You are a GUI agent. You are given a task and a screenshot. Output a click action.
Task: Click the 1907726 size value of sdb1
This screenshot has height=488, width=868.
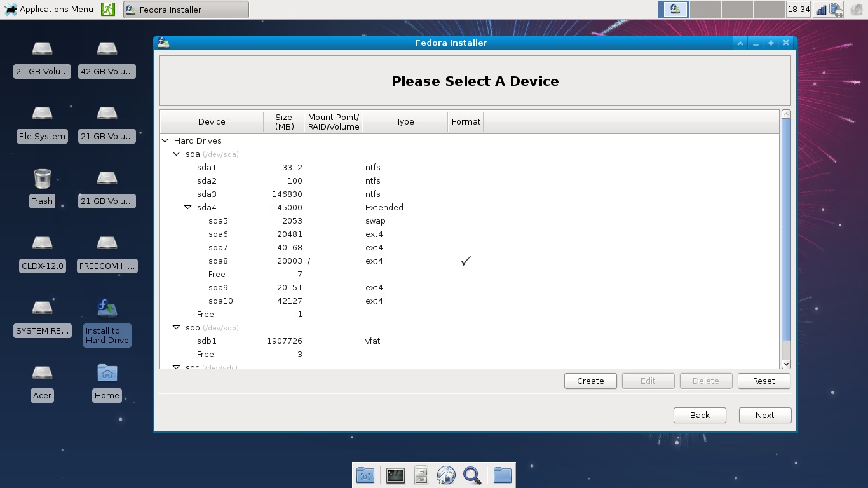[x=285, y=341]
